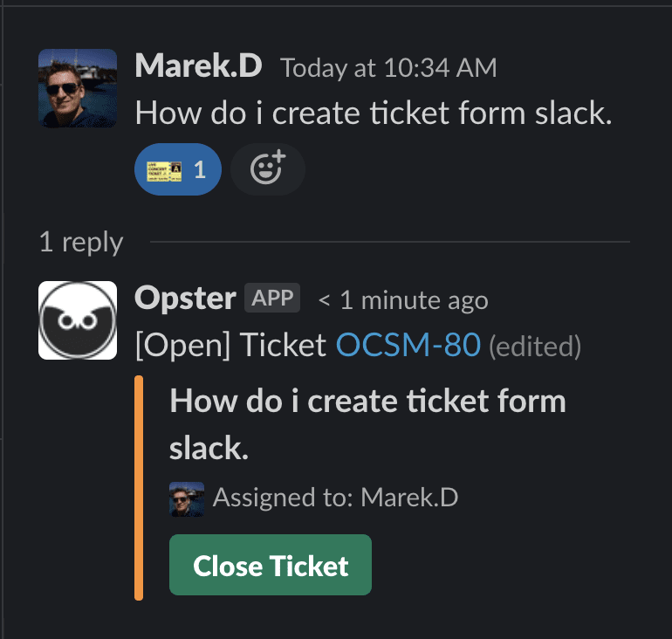Click the add reaction smiley icon
Viewport: 672px width, 639px height.
coord(268,169)
